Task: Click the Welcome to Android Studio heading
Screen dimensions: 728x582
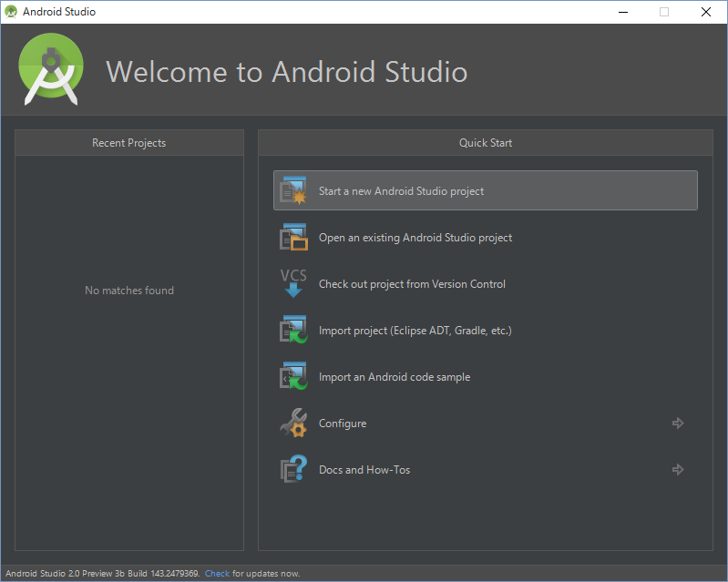Action: pos(286,72)
